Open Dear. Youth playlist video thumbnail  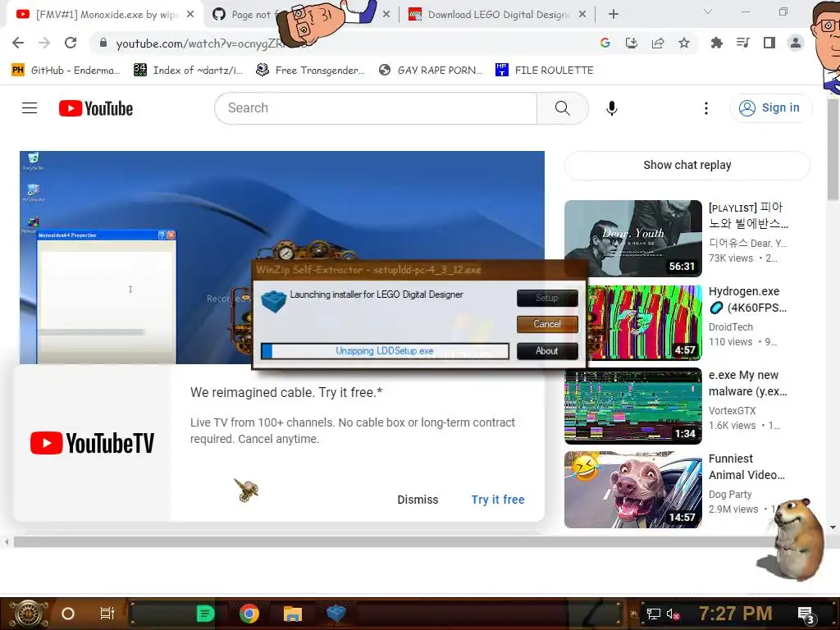tap(632, 239)
